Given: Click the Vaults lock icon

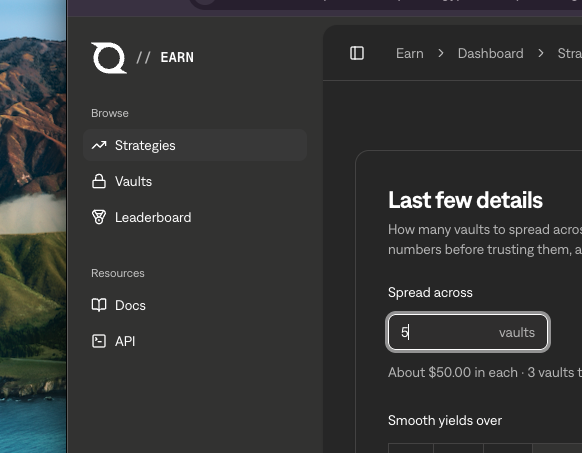Looking at the screenshot, I should 99,181.
